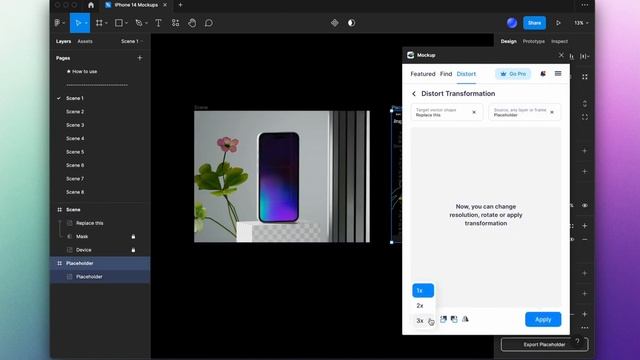The image size is (640, 360).
Task: Switch to the Inspect tab
Action: [559, 41]
